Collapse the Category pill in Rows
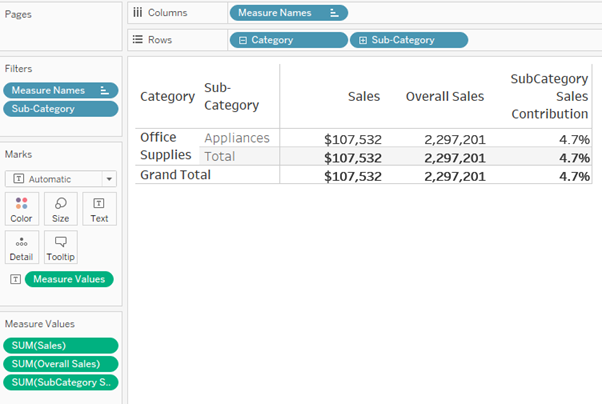The image size is (602, 404). (x=242, y=40)
